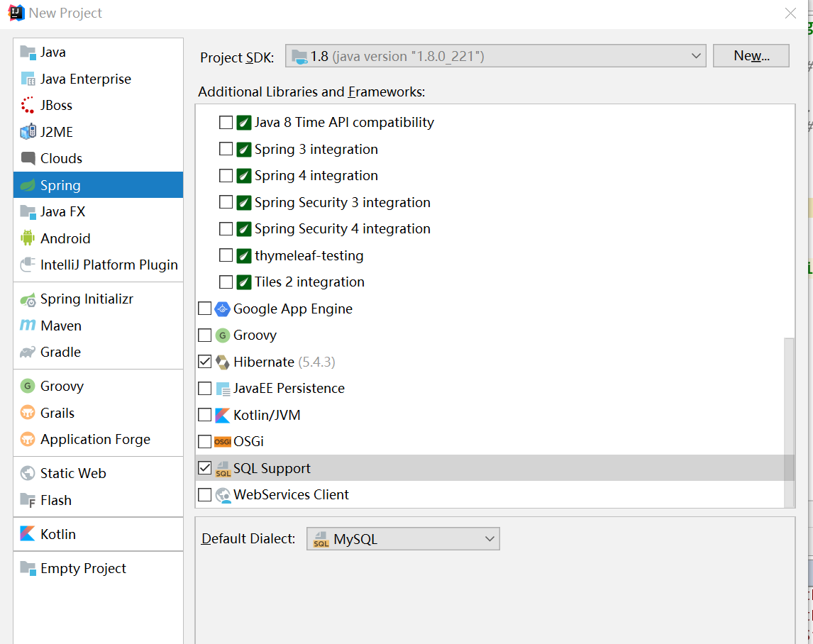813x644 pixels.
Task: Click the JBoss red dotted icon
Action: pos(28,105)
